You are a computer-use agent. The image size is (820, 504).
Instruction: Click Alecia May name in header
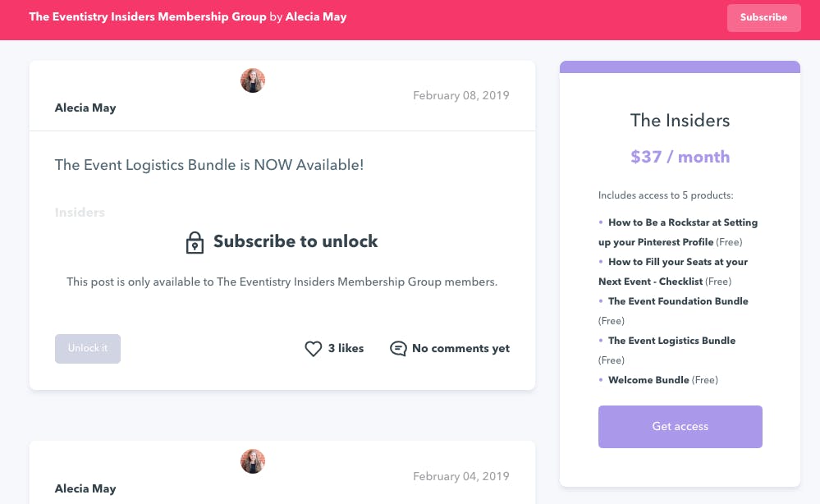click(316, 16)
